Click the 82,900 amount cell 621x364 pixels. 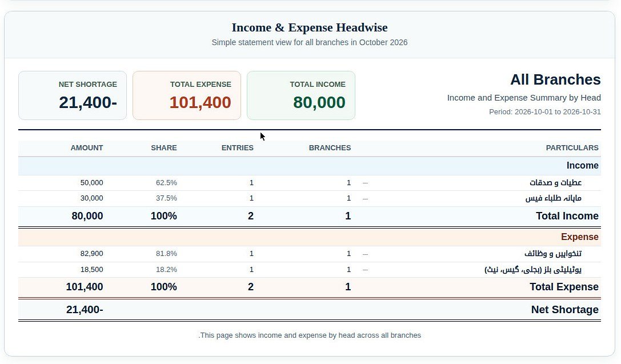(91, 254)
